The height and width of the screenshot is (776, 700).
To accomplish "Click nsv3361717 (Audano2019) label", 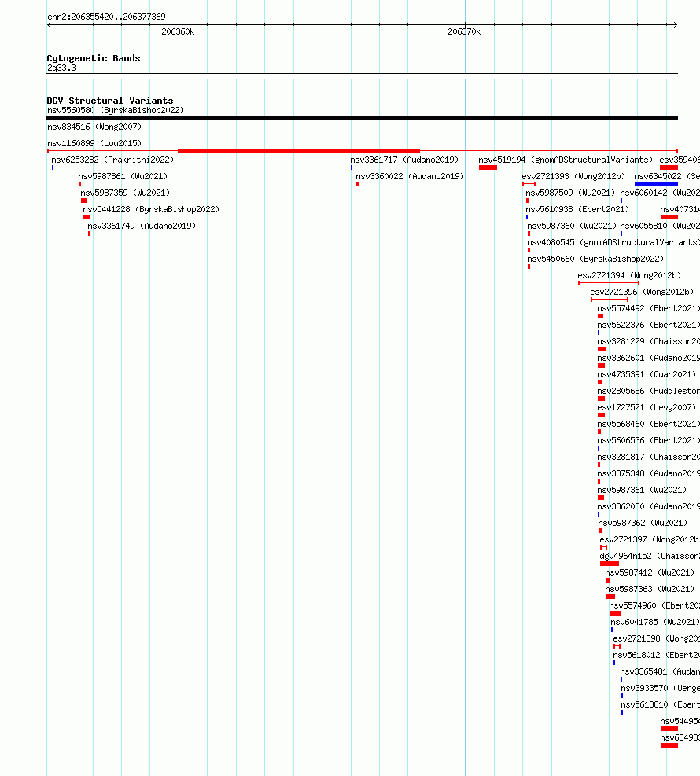I will [x=404, y=160].
